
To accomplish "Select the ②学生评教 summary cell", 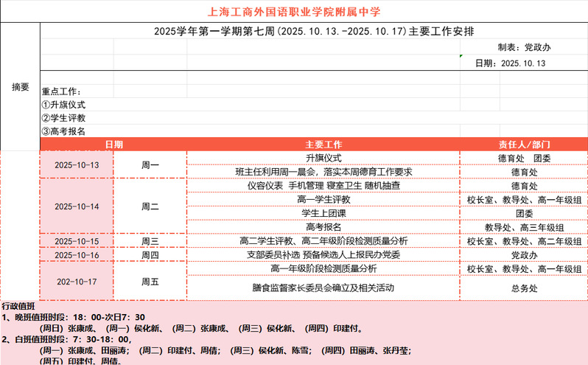I will (x=64, y=118).
